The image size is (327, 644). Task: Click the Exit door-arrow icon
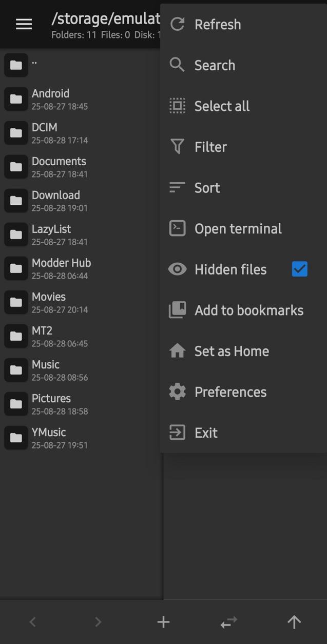177,433
